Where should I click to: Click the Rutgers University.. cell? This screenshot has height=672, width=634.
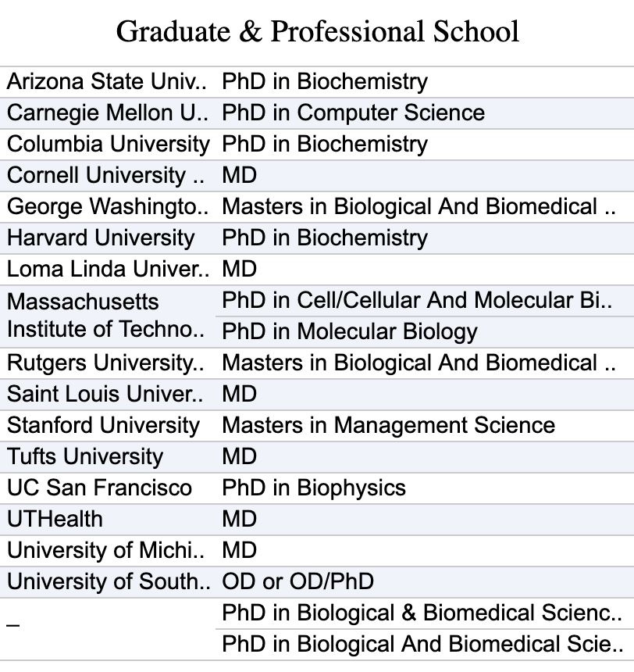pyautogui.click(x=108, y=363)
